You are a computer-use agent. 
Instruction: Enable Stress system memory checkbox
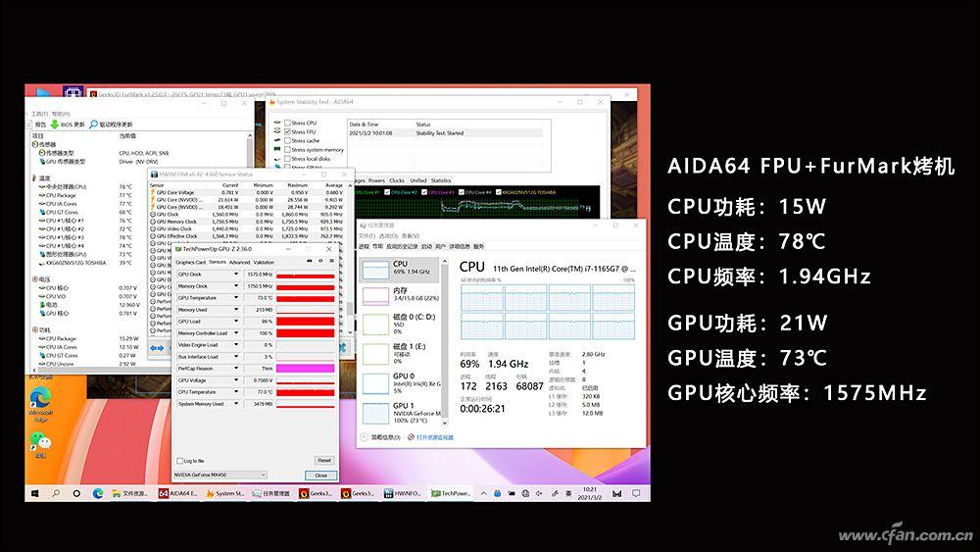tap(287, 149)
